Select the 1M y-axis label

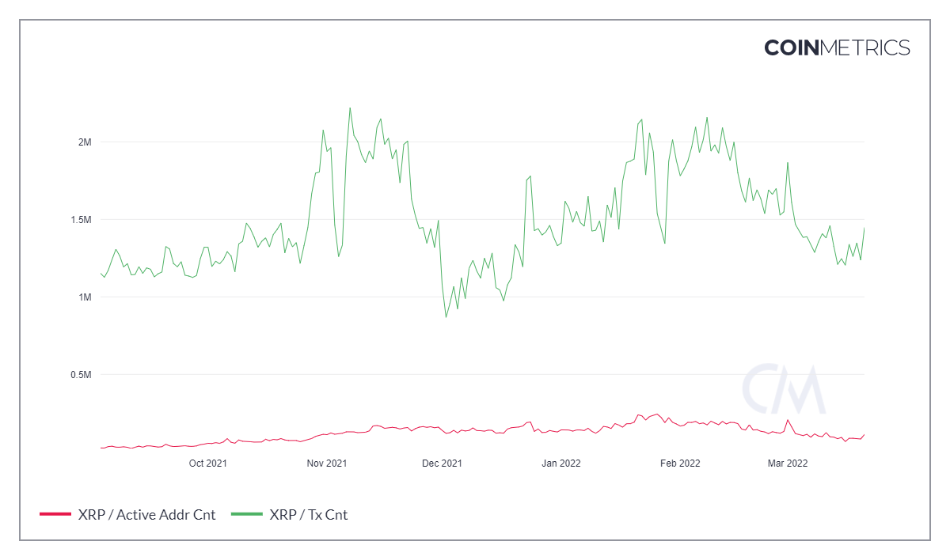[x=84, y=297]
